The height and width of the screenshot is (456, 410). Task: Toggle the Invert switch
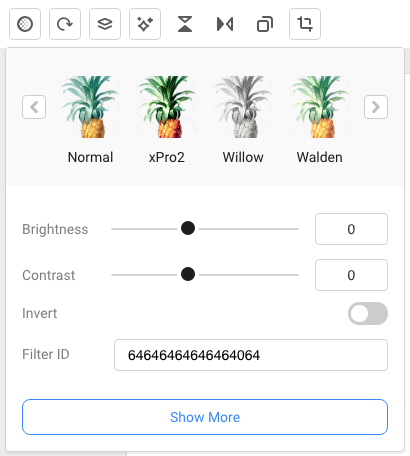click(x=368, y=313)
